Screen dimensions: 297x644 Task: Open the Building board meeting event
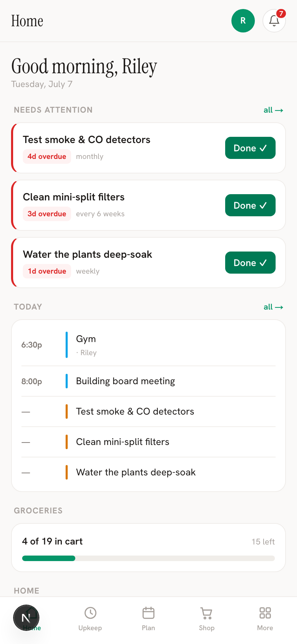[148, 381]
